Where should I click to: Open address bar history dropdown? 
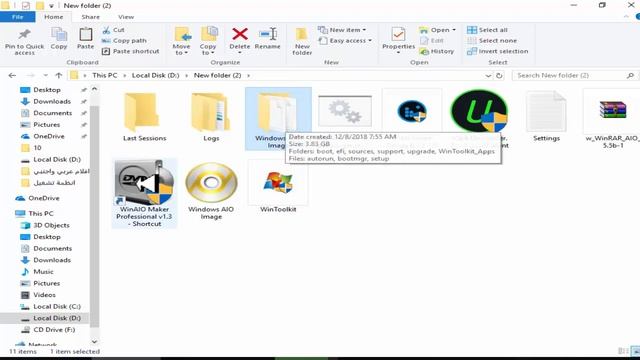point(488,76)
